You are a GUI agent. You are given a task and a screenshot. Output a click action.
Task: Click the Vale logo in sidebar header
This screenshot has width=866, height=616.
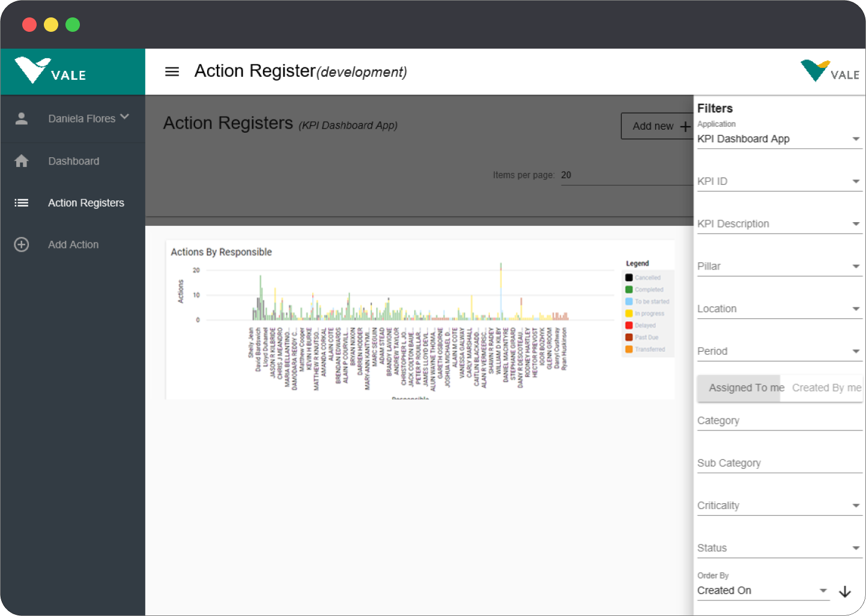tap(50, 71)
